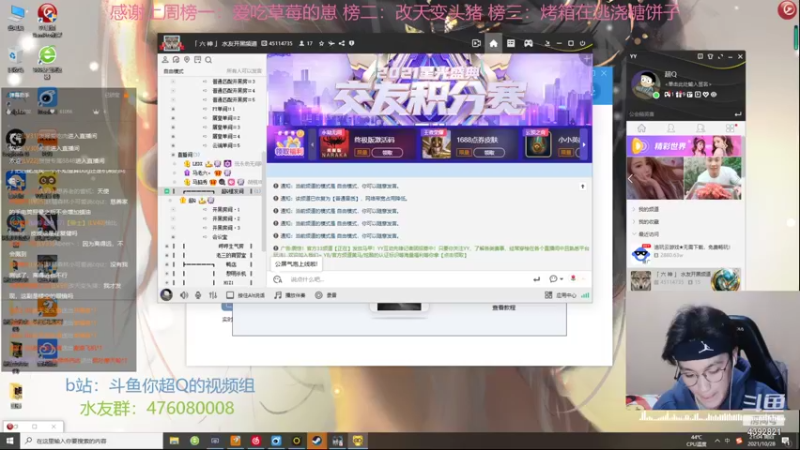Expand the 鸭店 sub-channel group
800x450 pixels.
[166, 264]
